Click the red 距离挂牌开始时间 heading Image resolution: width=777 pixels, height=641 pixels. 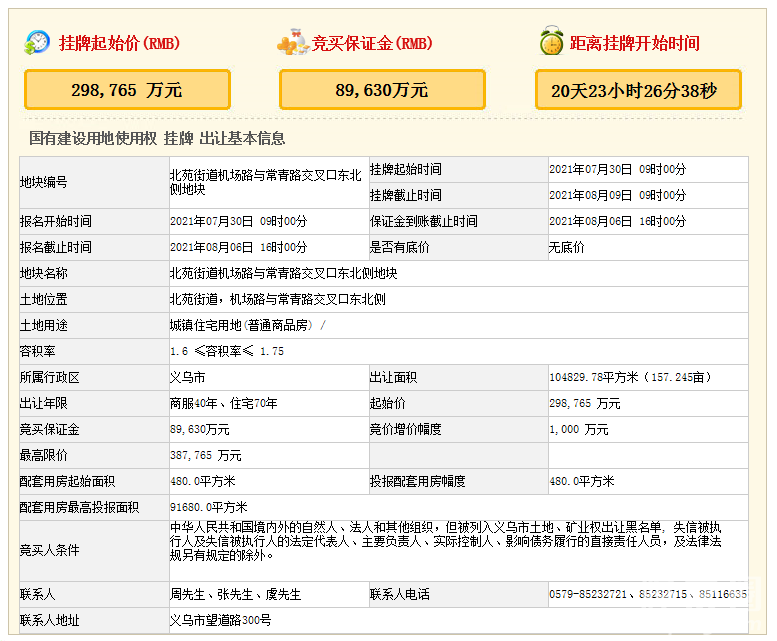[634, 44]
